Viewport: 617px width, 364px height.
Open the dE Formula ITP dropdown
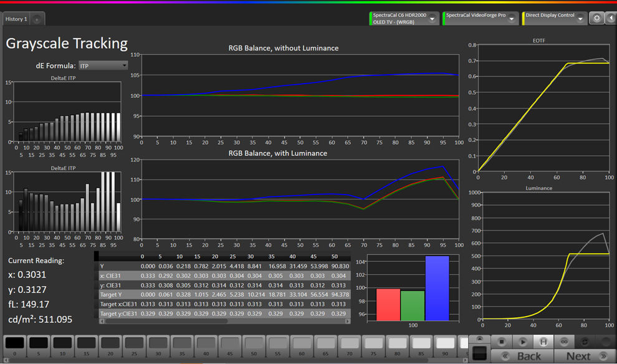click(x=103, y=65)
